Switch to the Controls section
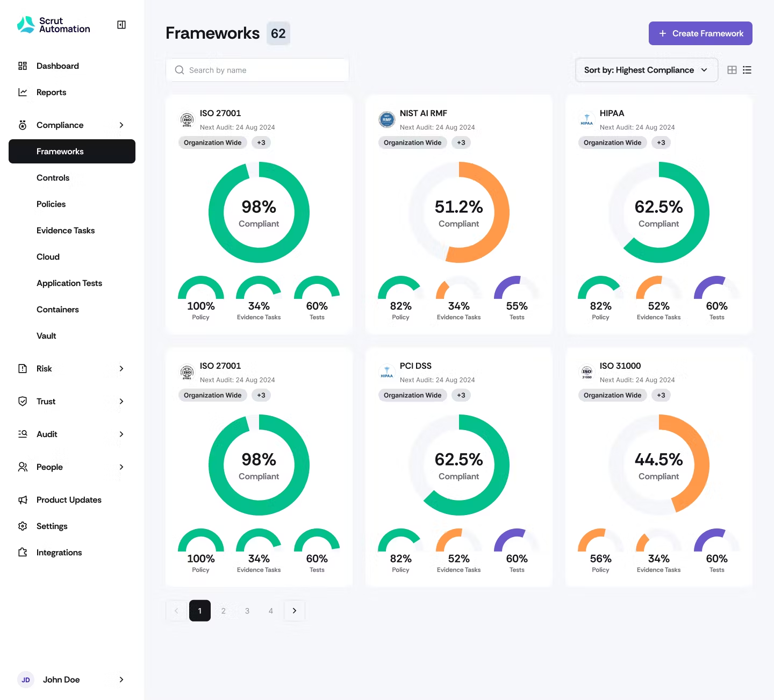Screen dimensions: 774x700 [x=53, y=177]
